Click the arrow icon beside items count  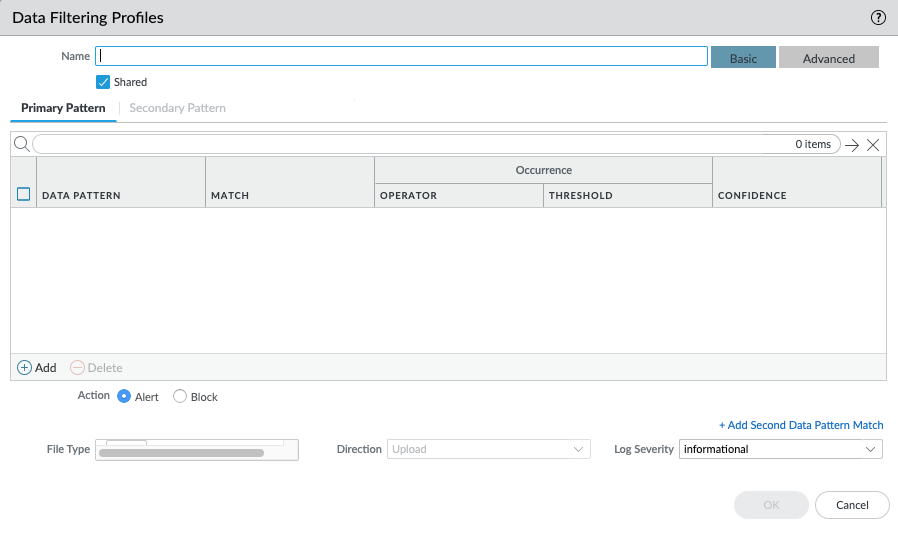tap(852, 145)
